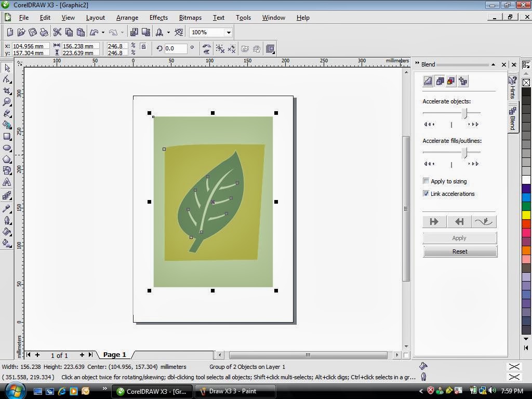The width and height of the screenshot is (532, 399).
Task: Open the zoom level dropdown
Action: coord(228,32)
